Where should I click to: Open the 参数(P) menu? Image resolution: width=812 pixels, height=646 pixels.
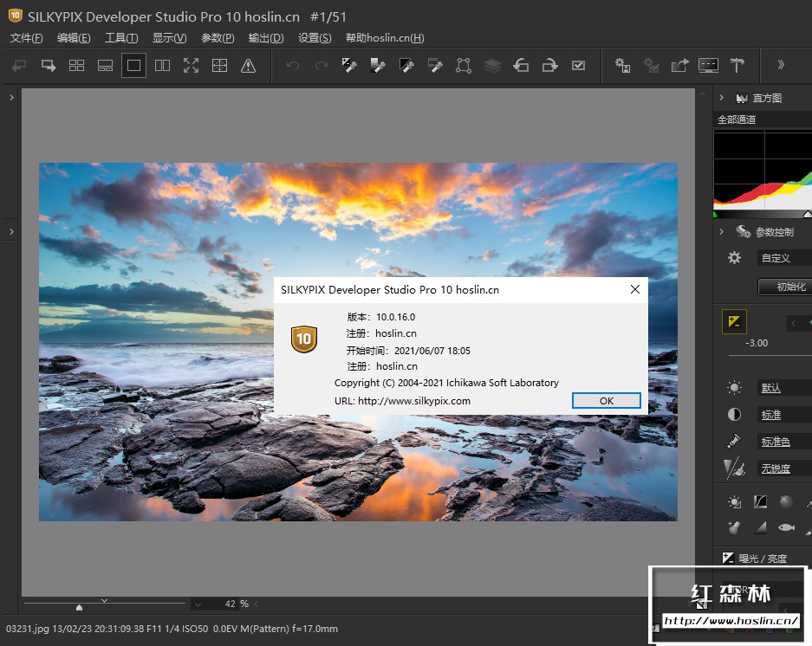tap(218, 38)
